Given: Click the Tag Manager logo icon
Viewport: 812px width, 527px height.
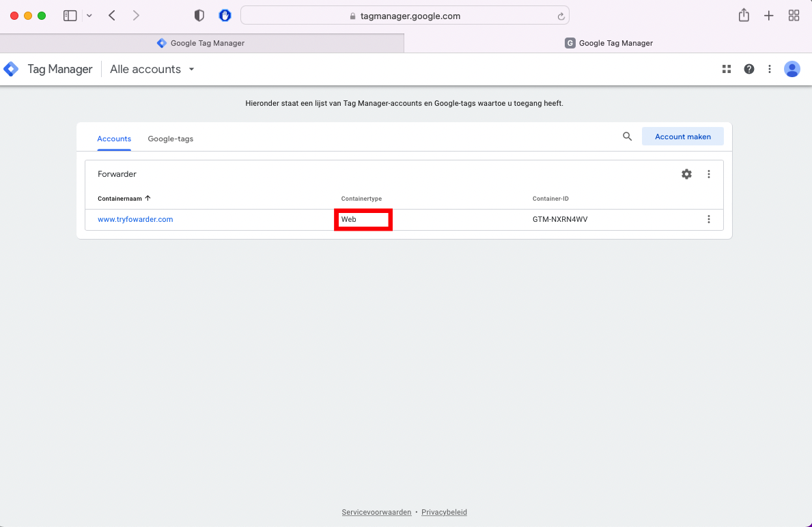Looking at the screenshot, I should point(11,69).
